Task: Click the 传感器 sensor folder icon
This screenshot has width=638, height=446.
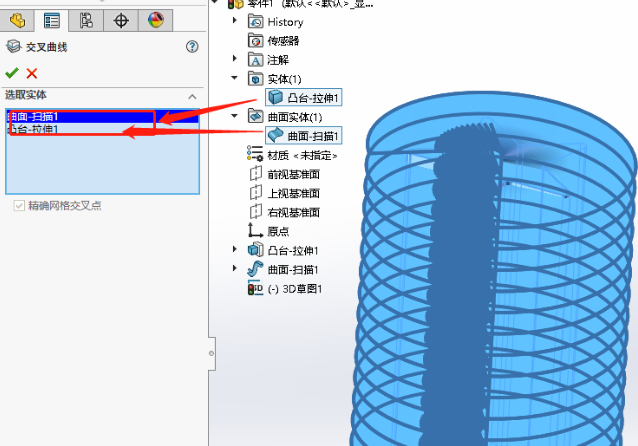Action: [x=256, y=40]
